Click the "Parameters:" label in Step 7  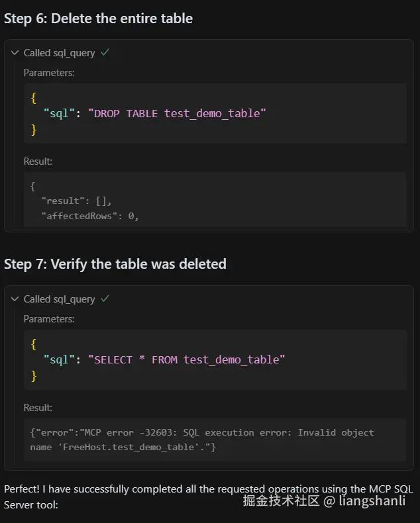pos(49,319)
